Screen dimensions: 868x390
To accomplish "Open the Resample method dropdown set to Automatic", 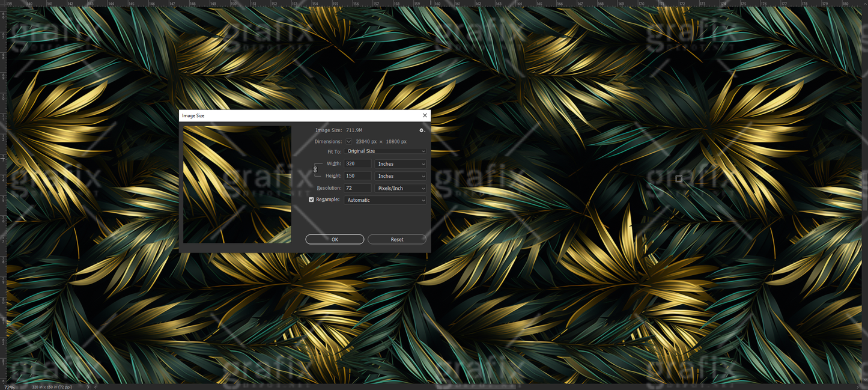I will coord(385,200).
